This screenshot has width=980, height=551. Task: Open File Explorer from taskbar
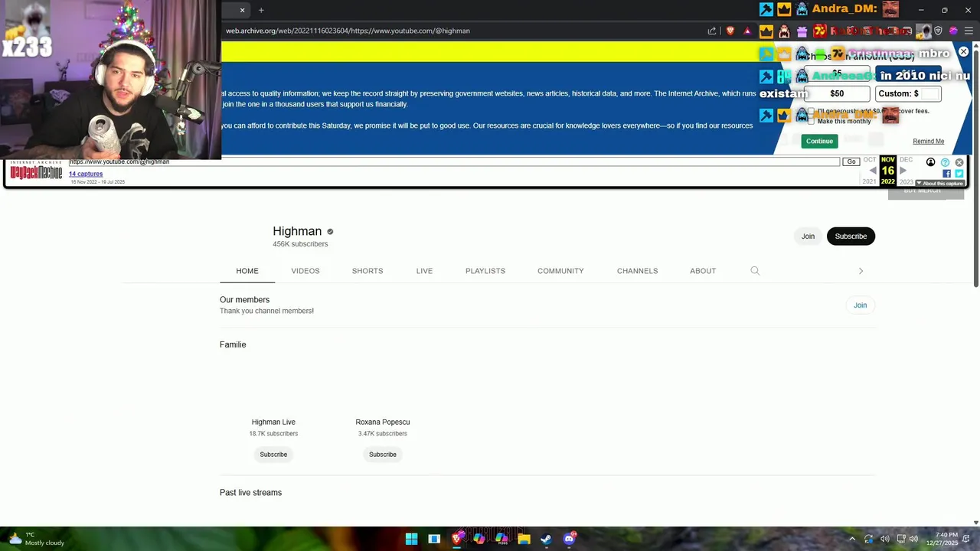click(524, 539)
